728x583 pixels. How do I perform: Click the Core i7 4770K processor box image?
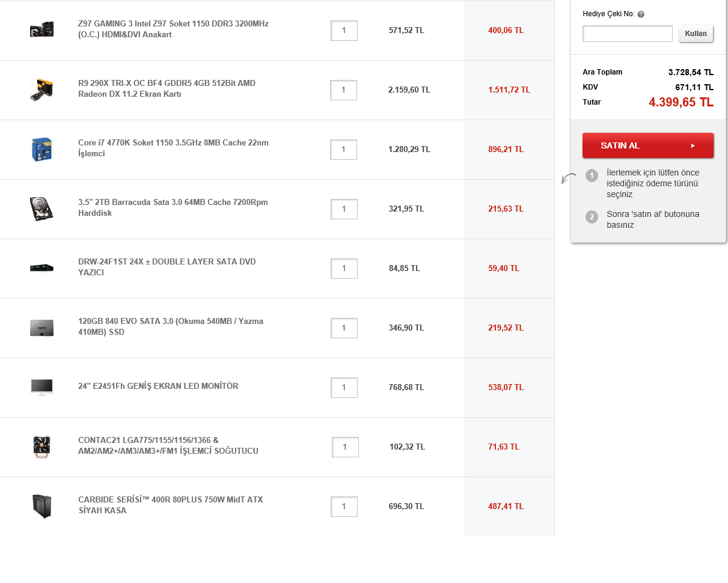pyautogui.click(x=41, y=150)
